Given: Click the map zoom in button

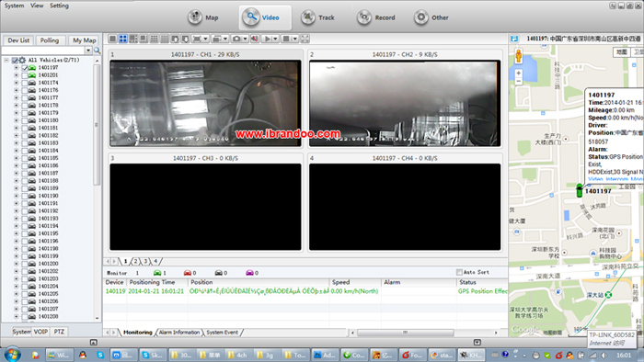Looking at the screenshot, I should click(x=518, y=73).
